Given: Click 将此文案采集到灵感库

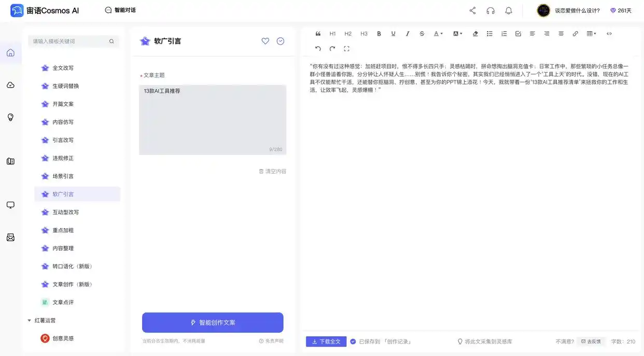Looking at the screenshot, I should point(485,341).
